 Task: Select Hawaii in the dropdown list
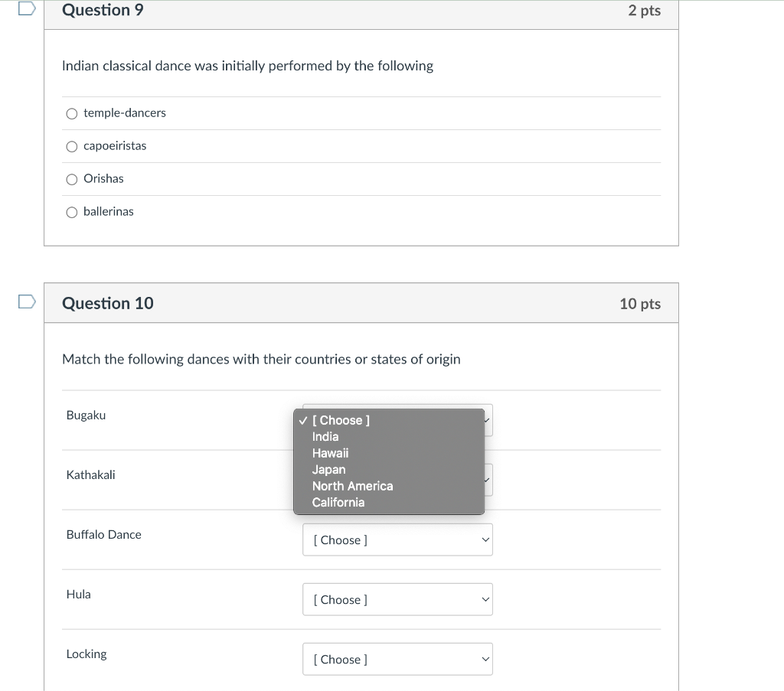pyautogui.click(x=330, y=453)
